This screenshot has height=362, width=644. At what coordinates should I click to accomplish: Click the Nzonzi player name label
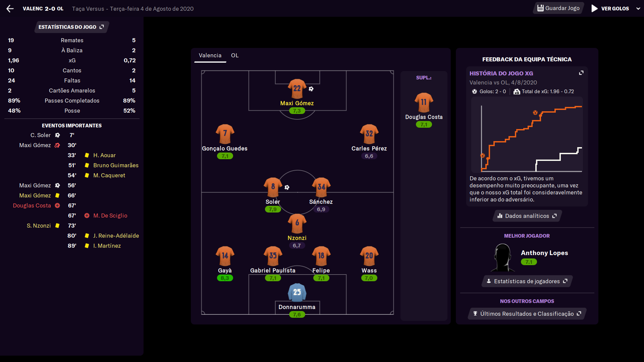(297, 238)
